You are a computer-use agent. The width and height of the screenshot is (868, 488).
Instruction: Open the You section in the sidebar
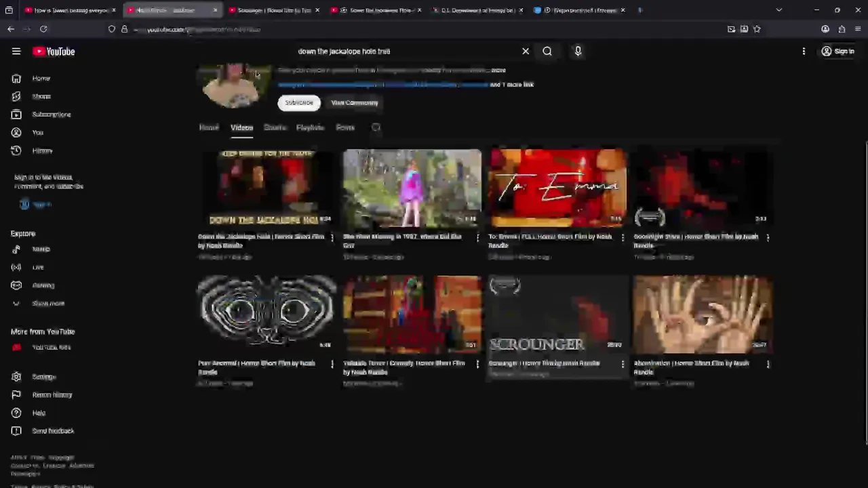point(37,133)
